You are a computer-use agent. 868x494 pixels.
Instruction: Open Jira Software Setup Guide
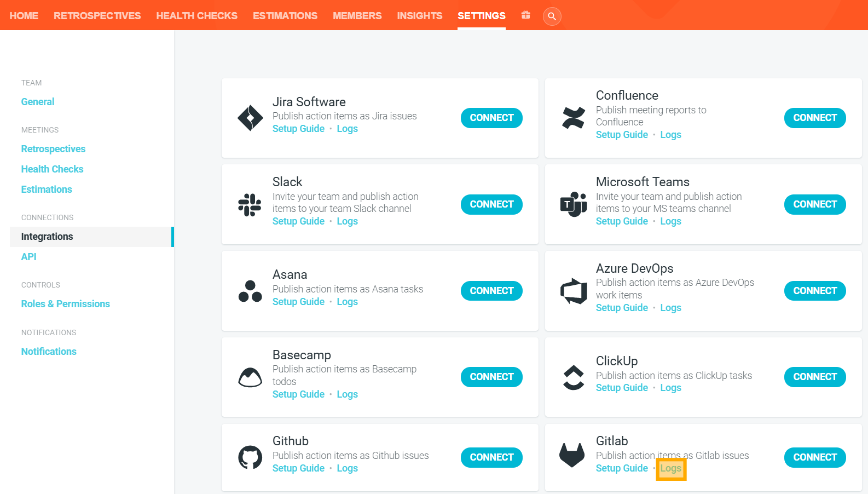298,129
